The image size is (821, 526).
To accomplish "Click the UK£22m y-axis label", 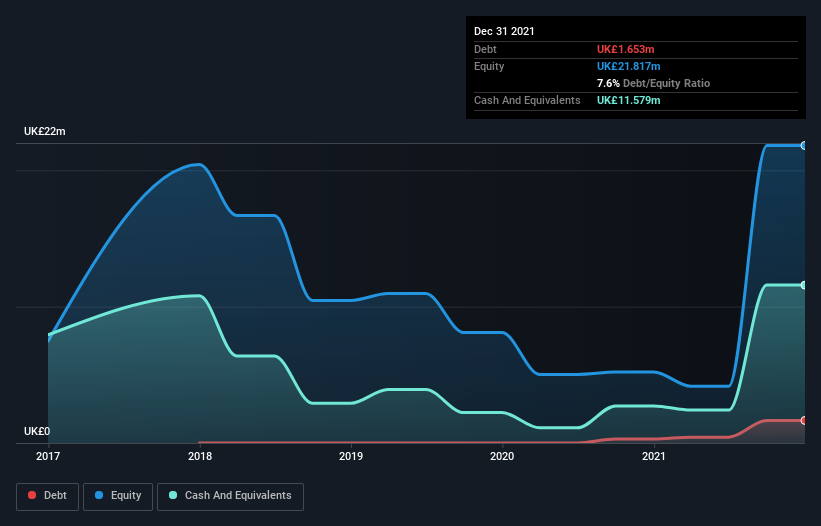I will (x=45, y=131).
